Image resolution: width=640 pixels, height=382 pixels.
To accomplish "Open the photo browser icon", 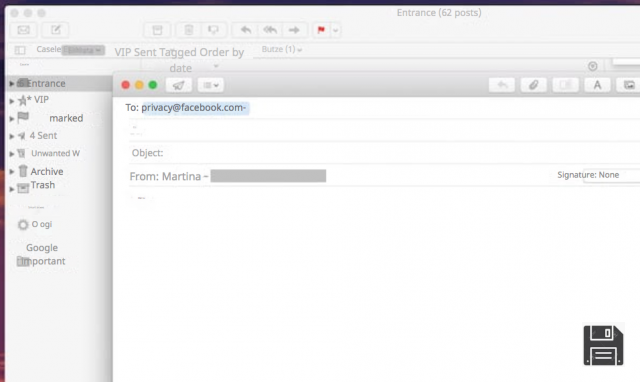I will click(629, 85).
